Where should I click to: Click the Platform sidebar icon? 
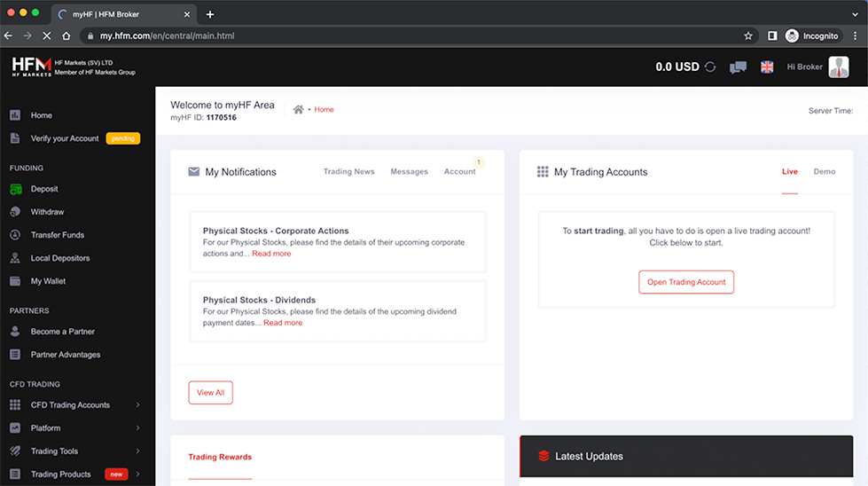pos(15,427)
